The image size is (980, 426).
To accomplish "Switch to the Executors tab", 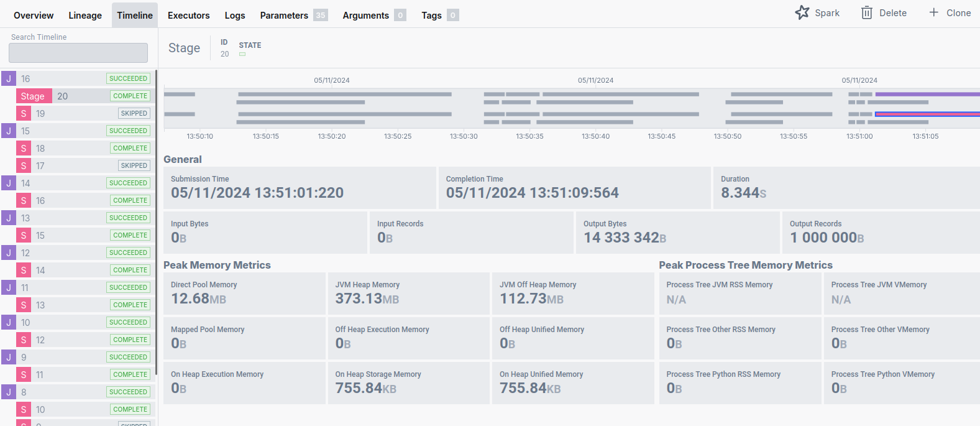I will point(188,16).
